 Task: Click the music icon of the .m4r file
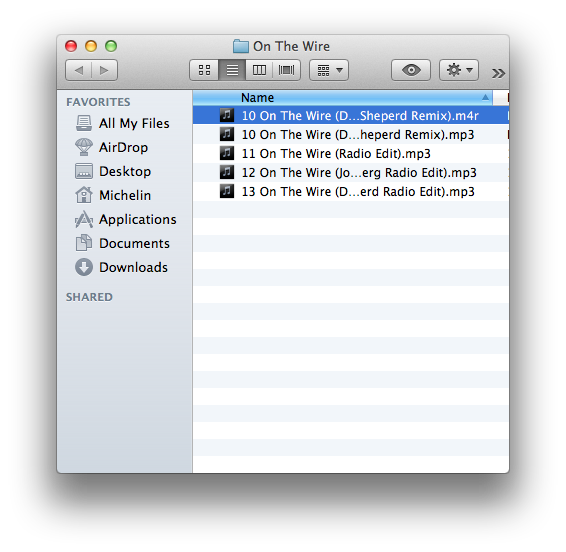pos(227,115)
